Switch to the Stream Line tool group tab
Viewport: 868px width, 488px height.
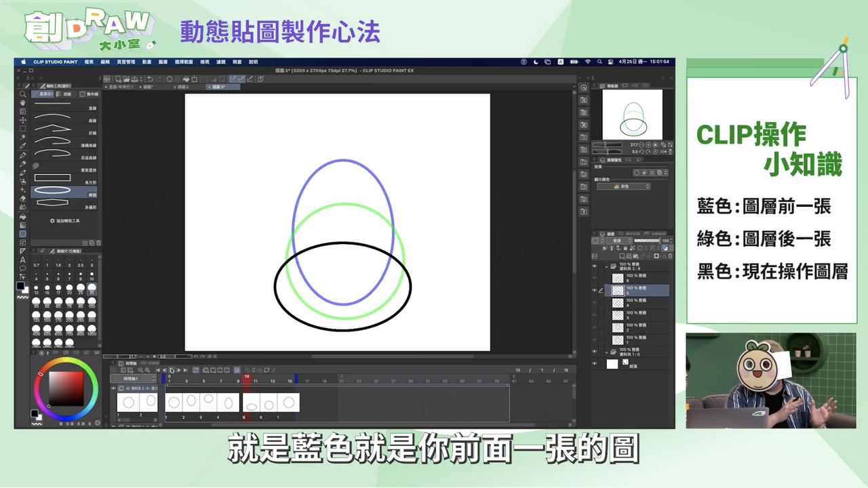point(66,94)
